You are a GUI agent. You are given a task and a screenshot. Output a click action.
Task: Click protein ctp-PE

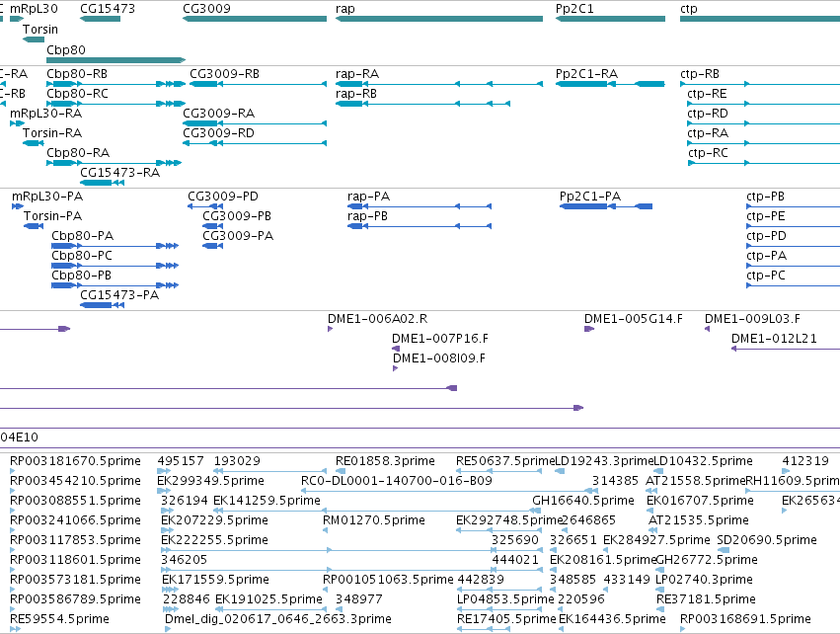793,226
